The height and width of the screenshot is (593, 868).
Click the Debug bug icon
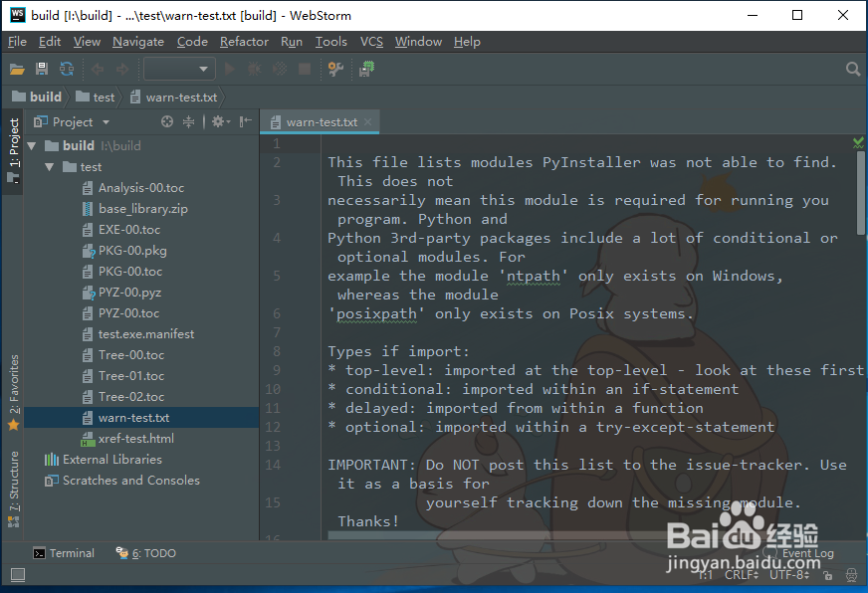coord(254,69)
